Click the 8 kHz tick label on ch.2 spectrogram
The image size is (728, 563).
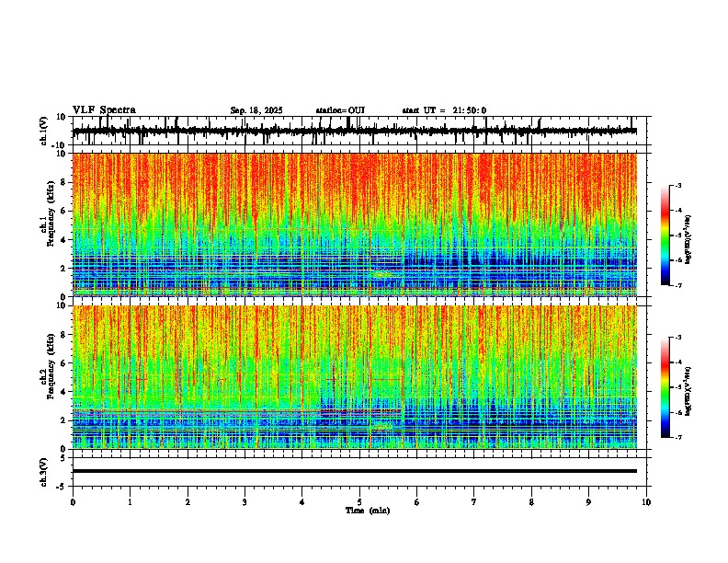pos(64,335)
